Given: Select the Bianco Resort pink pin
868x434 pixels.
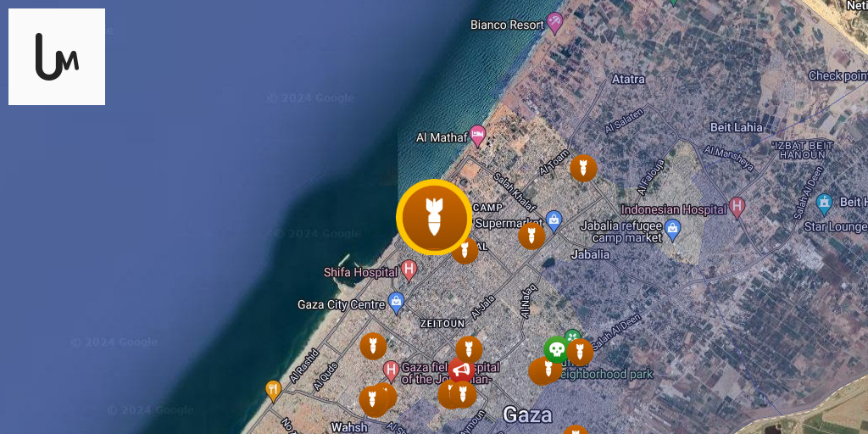Looking at the screenshot, I should tap(554, 24).
